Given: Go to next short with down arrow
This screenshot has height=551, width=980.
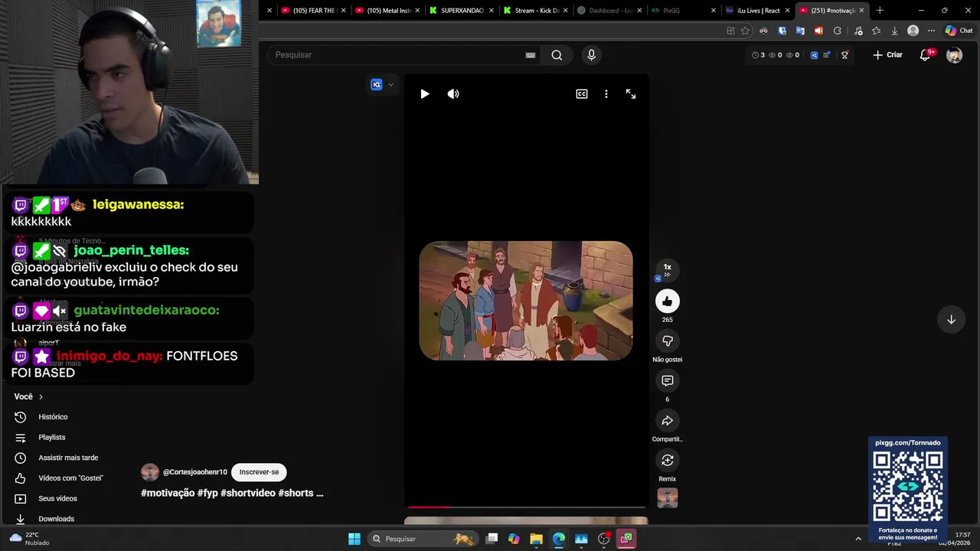Looking at the screenshot, I should [x=951, y=319].
